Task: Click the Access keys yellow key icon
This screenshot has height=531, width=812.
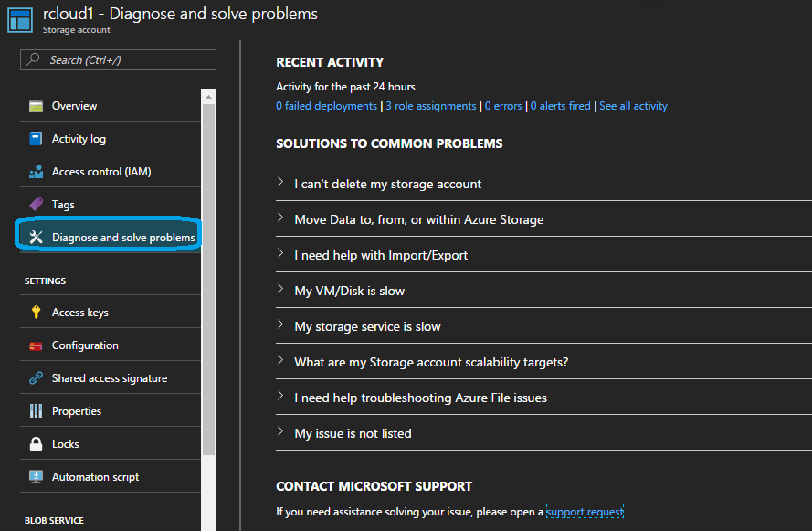Action: [x=36, y=313]
